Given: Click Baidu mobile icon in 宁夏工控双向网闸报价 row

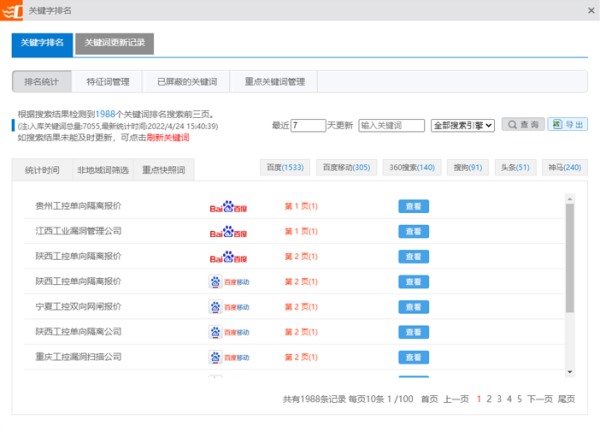Looking at the screenshot, I should (215, 307).
